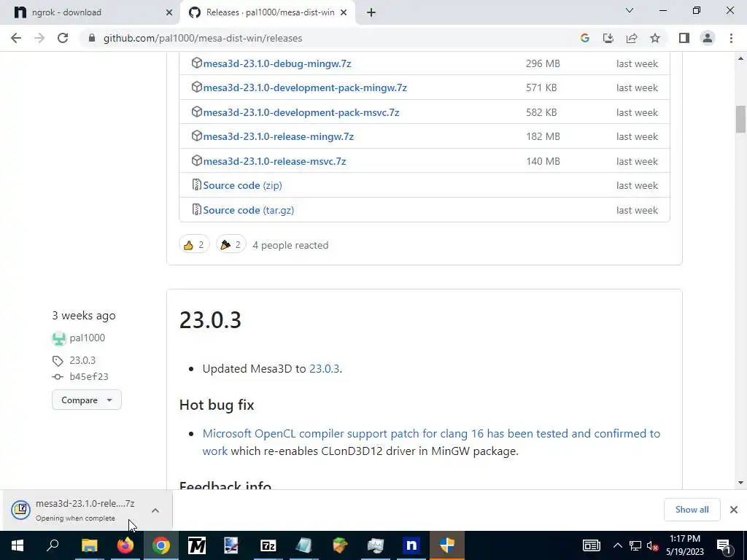
Task: Open the 23.0.3 release heading
Action: pos(210,319)
